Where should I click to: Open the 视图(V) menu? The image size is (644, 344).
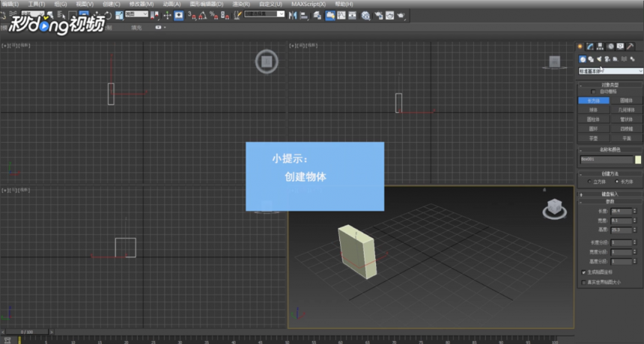click(x=85, y=4)
